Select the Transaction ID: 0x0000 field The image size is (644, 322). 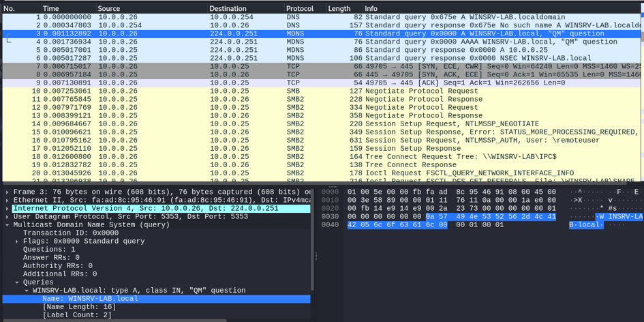point(71,233)
